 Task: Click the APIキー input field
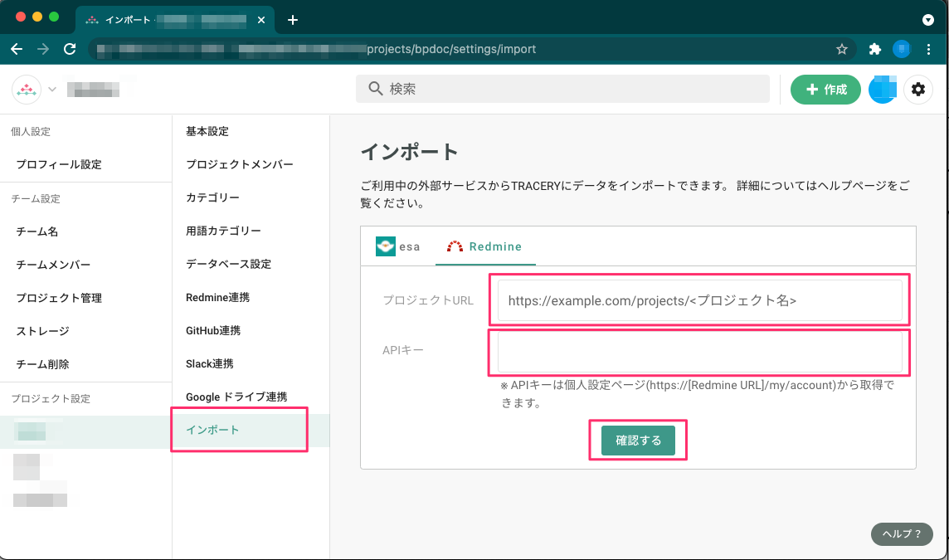click(x=699, y=352)
